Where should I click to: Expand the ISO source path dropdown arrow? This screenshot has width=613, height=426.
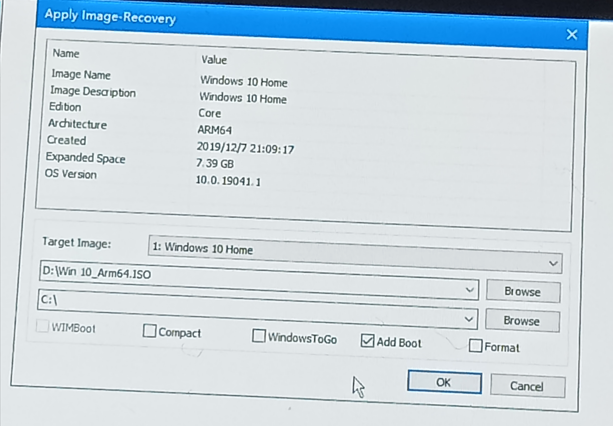470,290
